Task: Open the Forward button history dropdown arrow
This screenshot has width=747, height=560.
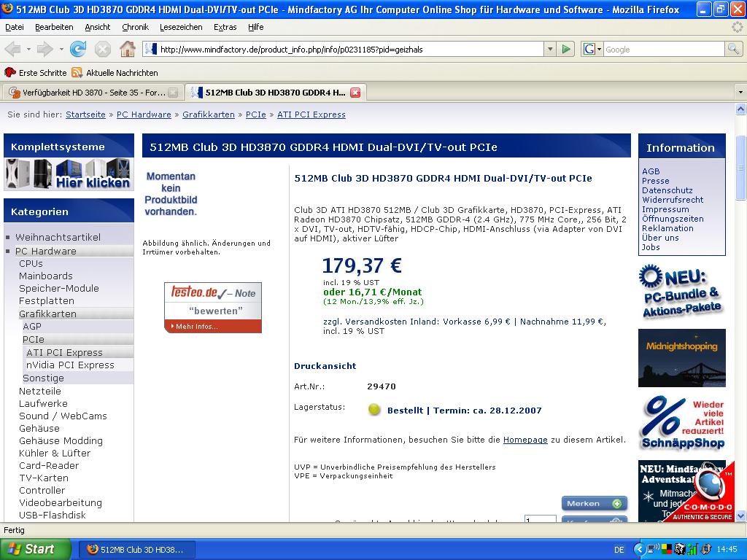Action: click(x=61, y=49)
